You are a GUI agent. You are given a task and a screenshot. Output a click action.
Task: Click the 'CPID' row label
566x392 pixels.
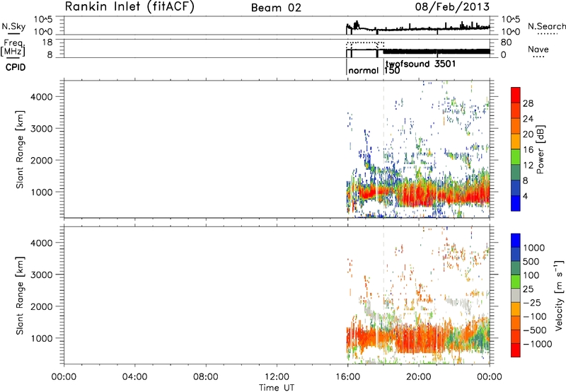click(x=16, y=67)
